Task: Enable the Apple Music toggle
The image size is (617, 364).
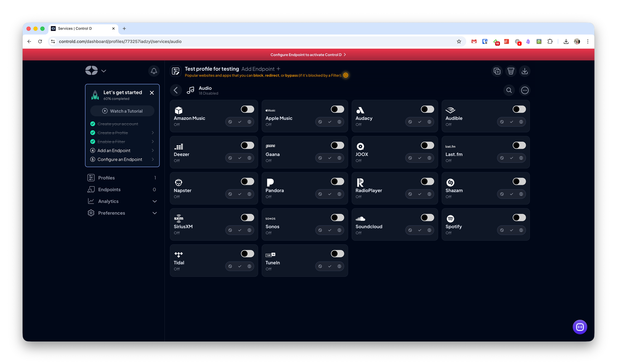Action: (337, 109)
